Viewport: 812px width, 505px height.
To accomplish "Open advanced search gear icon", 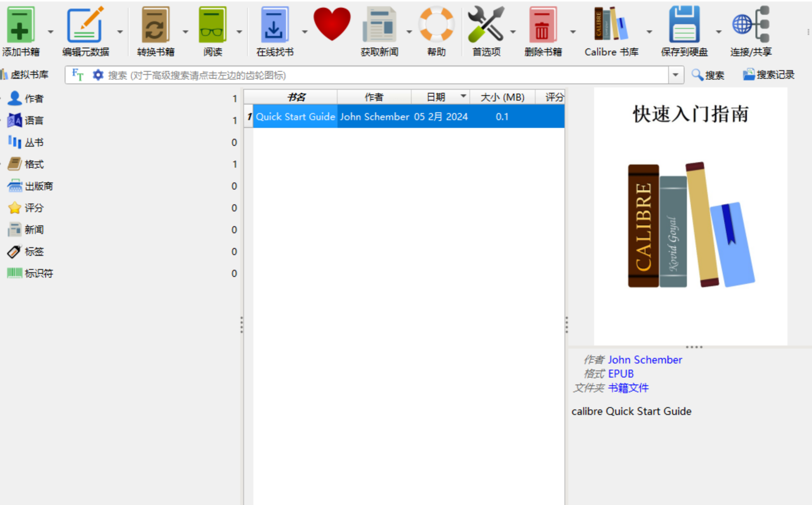I will (x=98, y=74).
